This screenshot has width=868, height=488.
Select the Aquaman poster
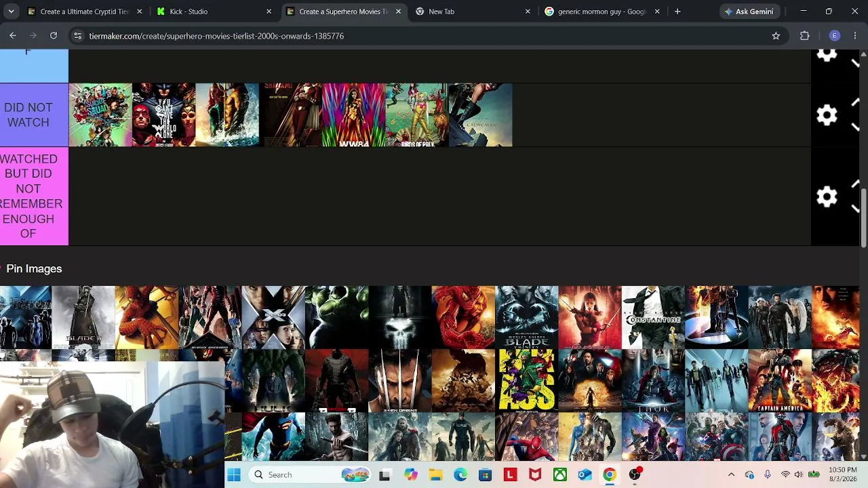pos(227,115)
